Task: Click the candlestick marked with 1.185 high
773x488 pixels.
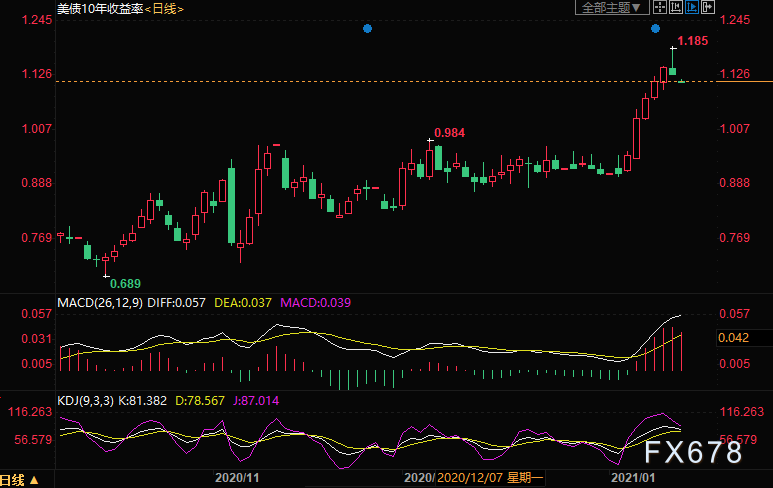Action: [672, 62]
